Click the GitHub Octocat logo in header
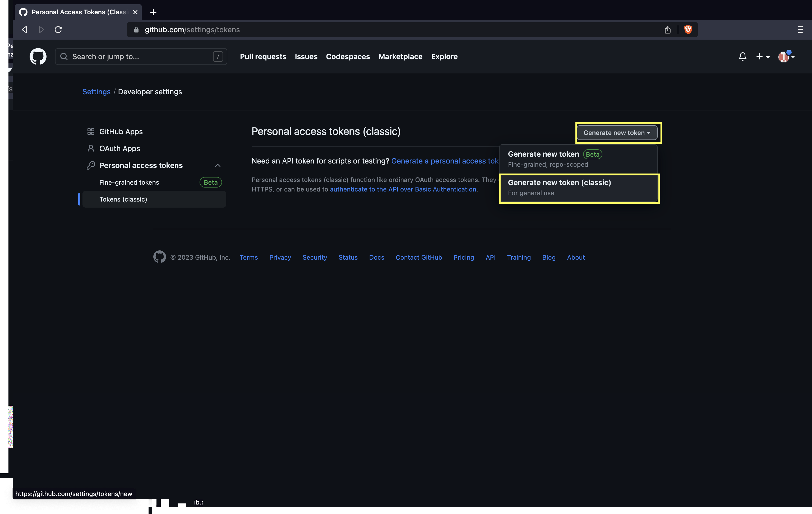Image resolution: width=812 pixels, height=514 pixels. click(38, 56)
